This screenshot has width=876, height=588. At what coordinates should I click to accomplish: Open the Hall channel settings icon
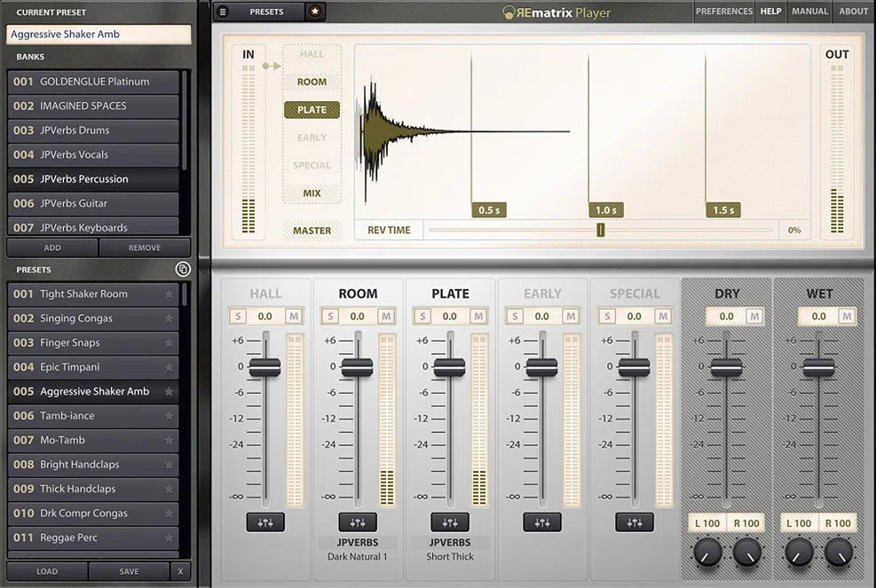(x=265, y=522)
